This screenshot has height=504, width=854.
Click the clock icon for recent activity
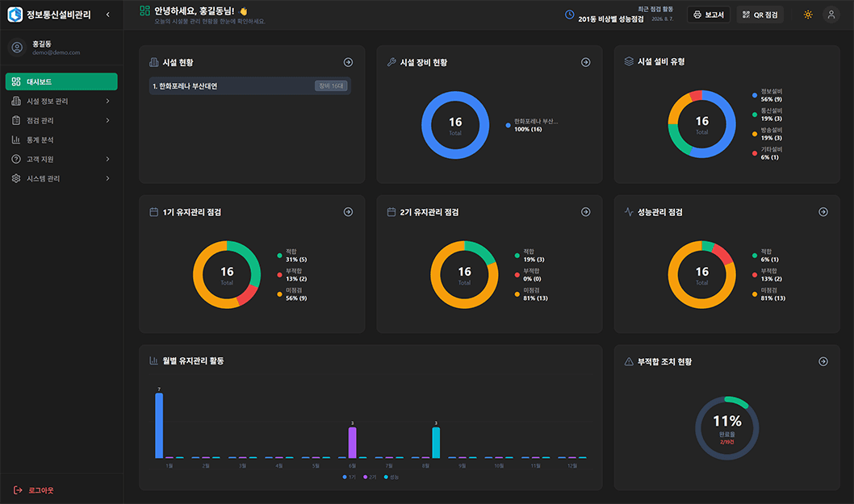pos(569,15)
